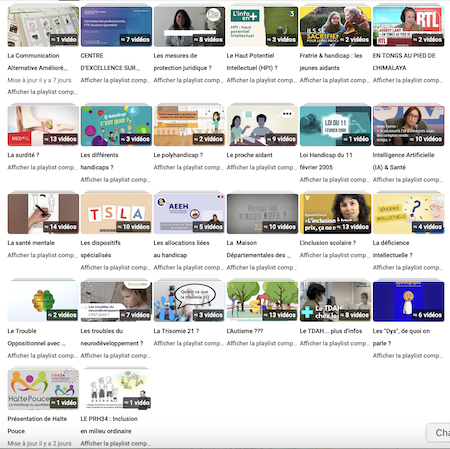Open EN TONGS AU PIED DE L'HIMALAYA thumbnail
The width and height of the screenshot is (450, 449).
408,26
